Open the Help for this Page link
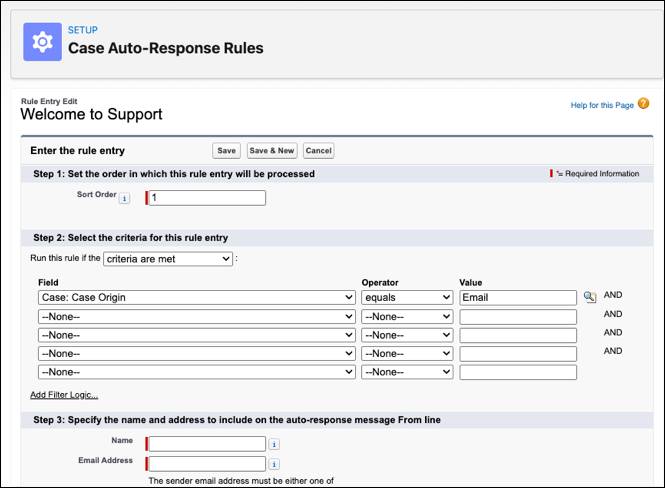Viewport: 665px width, 488px height. point(602,105)
